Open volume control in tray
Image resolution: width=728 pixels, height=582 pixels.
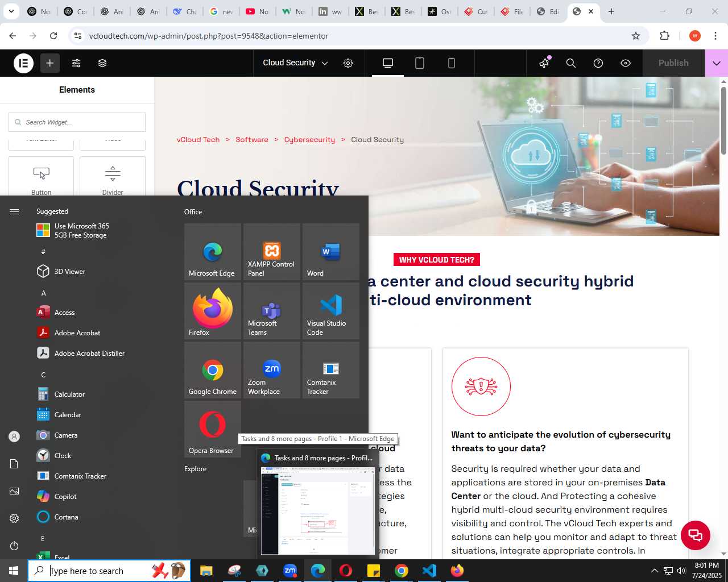(681, 571)
